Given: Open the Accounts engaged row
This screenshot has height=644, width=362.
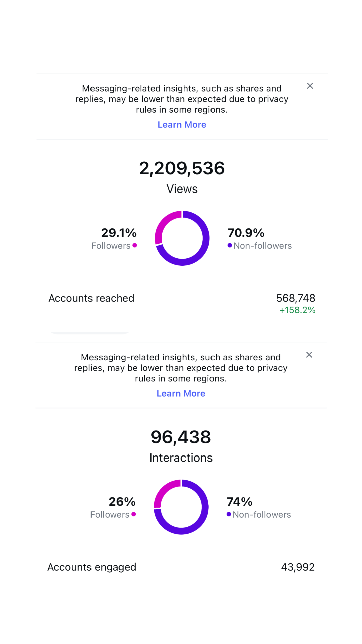Looking at the screenshot, I should point(181,567).
